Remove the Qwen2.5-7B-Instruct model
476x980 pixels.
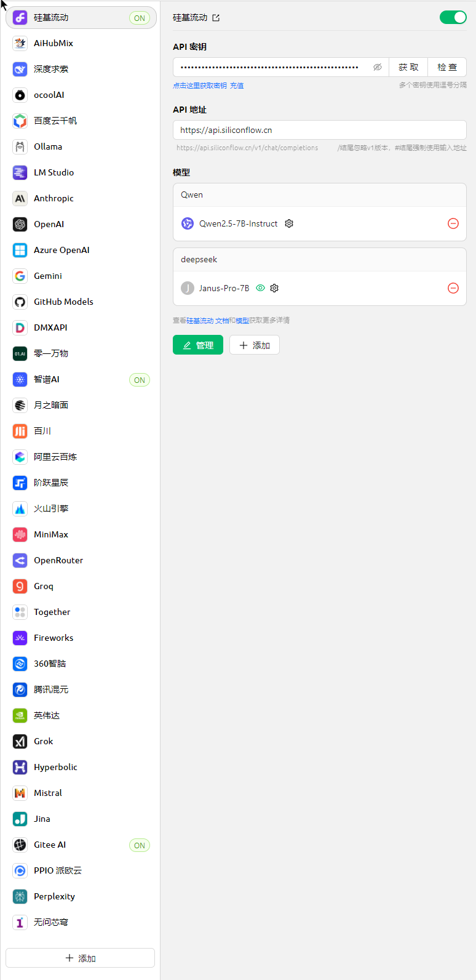(x=453, y=223)
